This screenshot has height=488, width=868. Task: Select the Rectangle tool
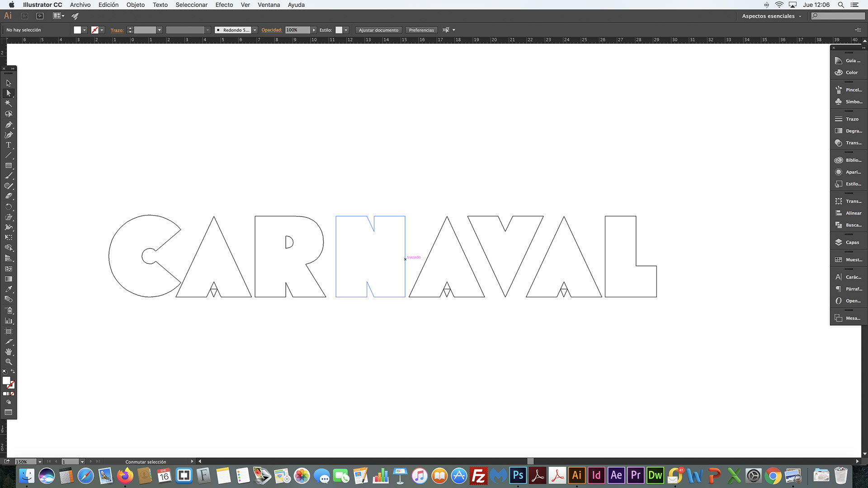point(9,165)
